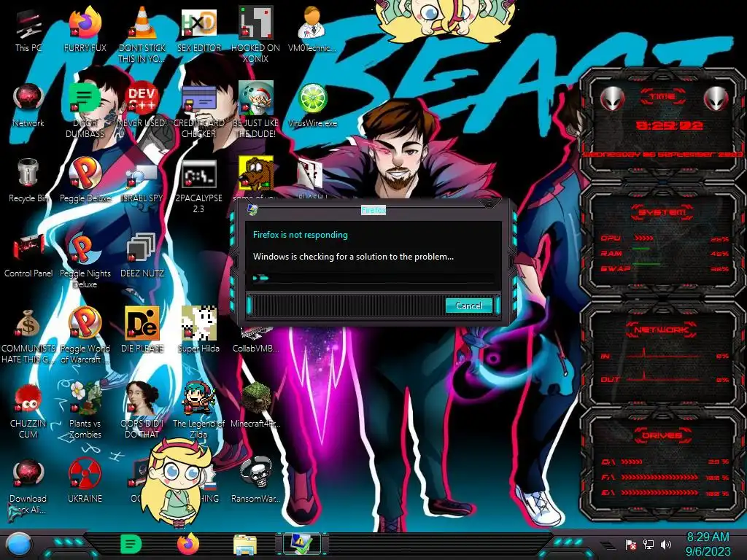The image size is (747, 560).
Task: Launch Plants vs Zombies shortcut
Action: [x=85, y=411]
